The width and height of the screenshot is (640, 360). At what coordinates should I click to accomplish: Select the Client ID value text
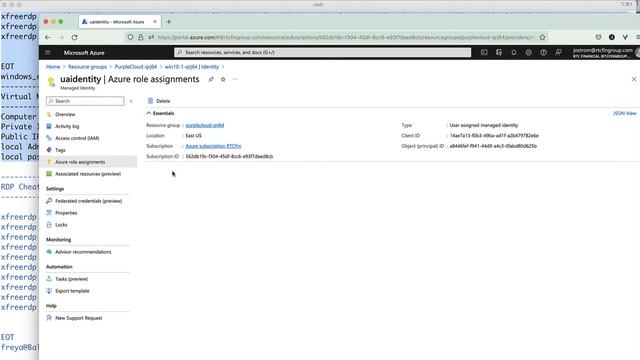[x=494, y=136]
